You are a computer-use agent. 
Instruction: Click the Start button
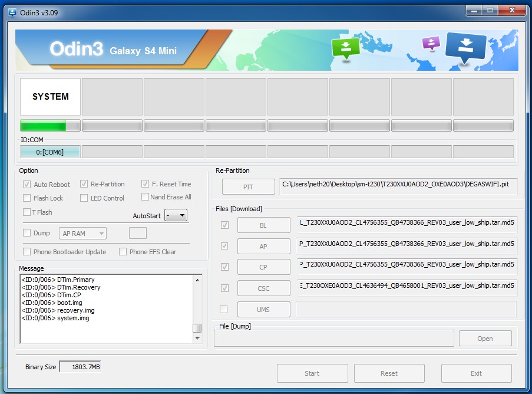point(312,373)
